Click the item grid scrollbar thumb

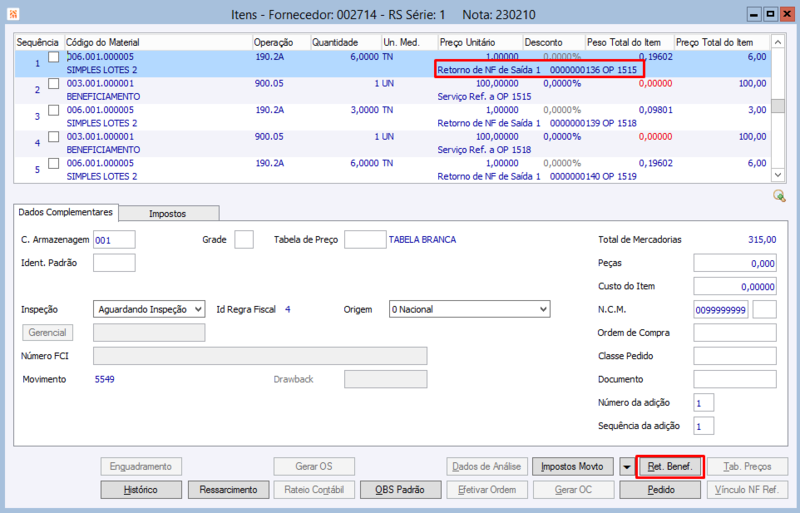(778, 106)
